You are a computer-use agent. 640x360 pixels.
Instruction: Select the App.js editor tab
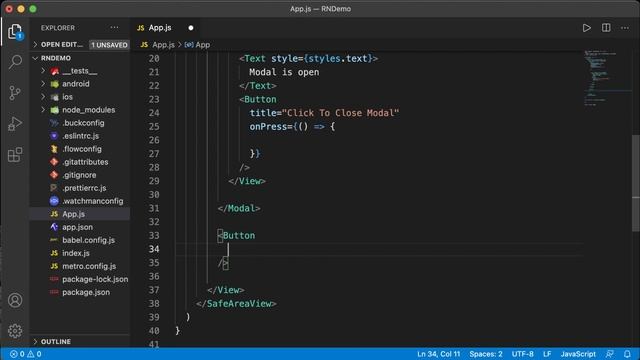coord(160,28)
